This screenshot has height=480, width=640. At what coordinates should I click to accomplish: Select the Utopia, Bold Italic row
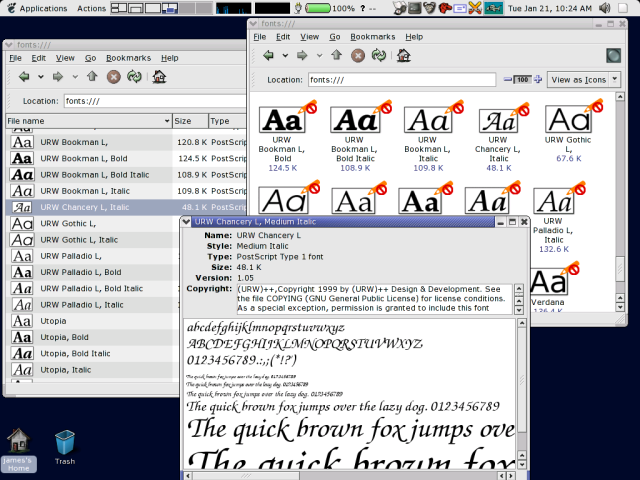90,353
